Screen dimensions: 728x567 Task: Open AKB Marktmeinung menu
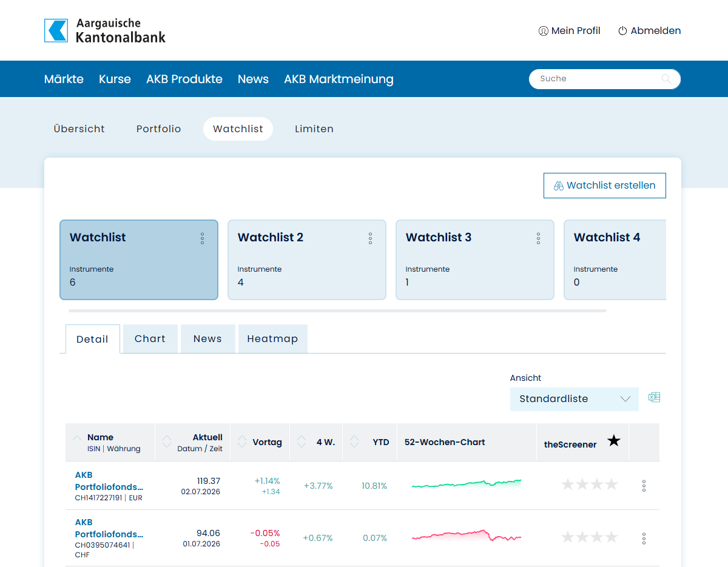coord(339,79)
